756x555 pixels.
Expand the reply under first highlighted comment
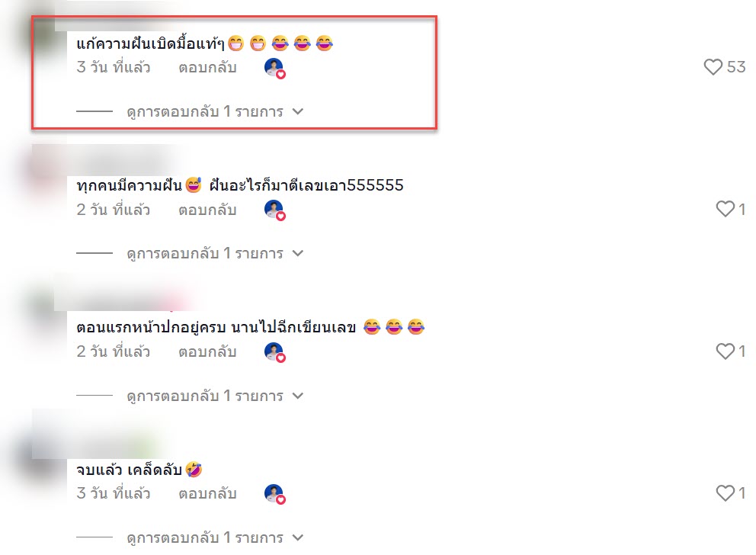pyautogui.click(x=215, y=111)
